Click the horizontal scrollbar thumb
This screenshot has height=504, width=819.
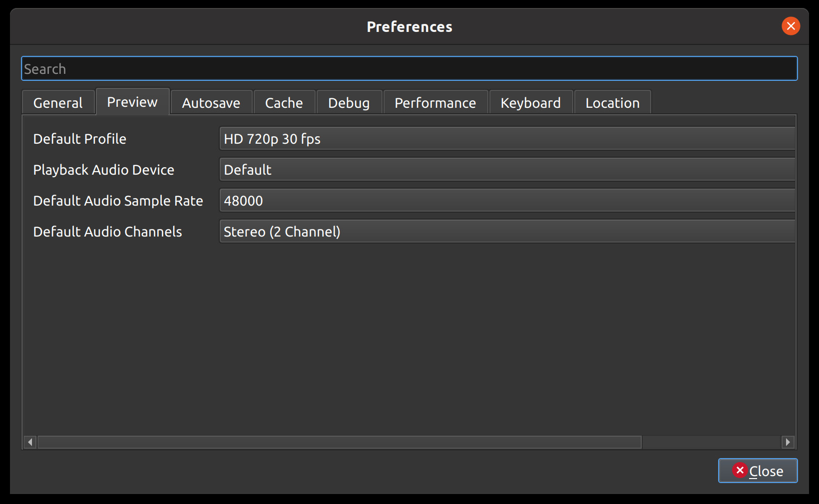point(340,442)
